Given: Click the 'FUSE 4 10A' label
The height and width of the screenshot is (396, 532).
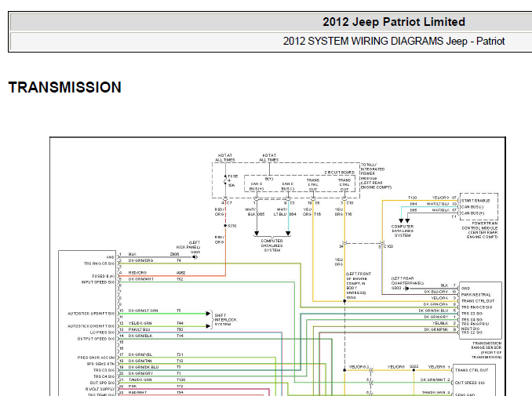Looking at the screenshot, I should coord(233,180).
